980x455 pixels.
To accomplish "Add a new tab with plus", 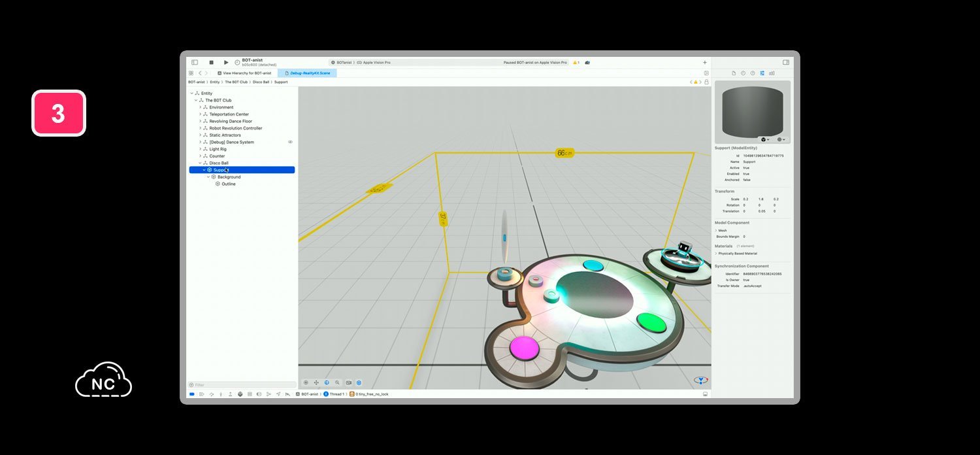I will (x=704, y=62).
